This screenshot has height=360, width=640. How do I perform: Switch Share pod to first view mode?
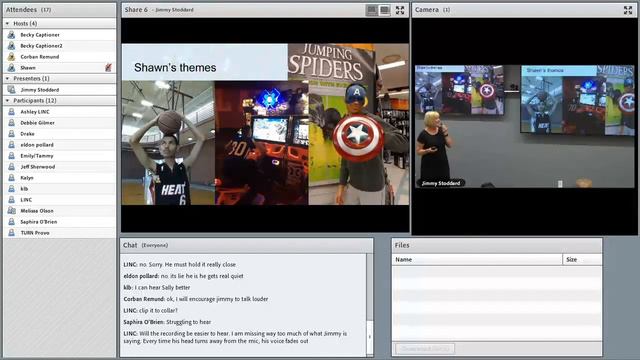tap(371, 10)
